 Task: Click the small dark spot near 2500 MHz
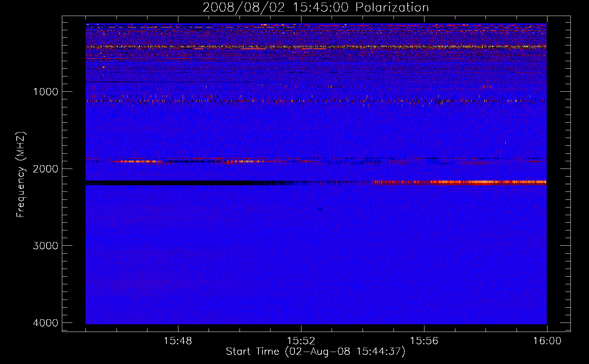[x=320, y=209]
